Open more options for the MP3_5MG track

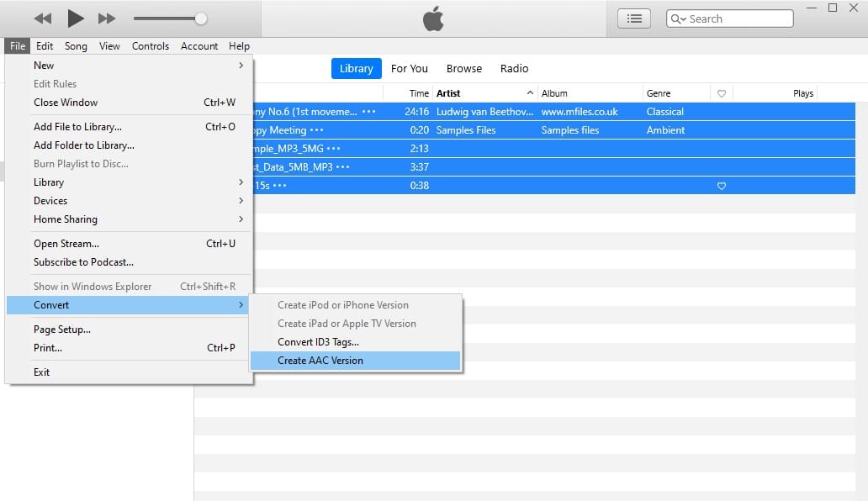[x=333, y=149]
